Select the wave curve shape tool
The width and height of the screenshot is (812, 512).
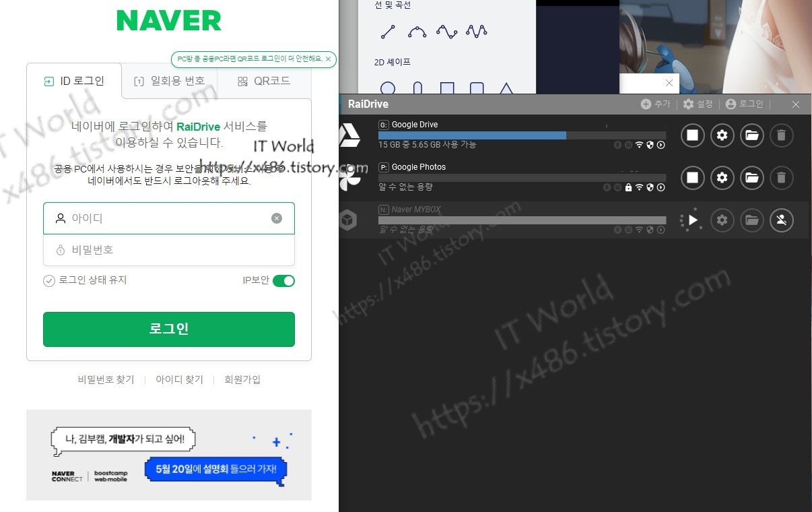(x=447, y=32)
